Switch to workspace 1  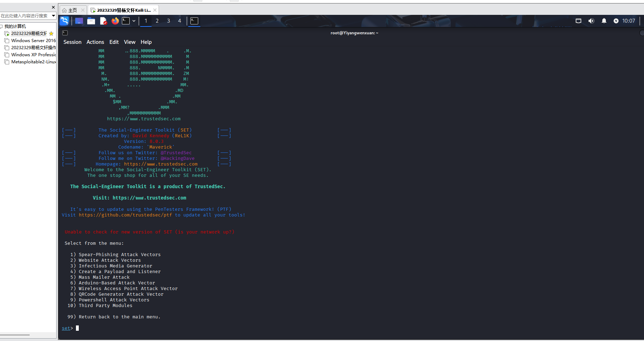click(146, 21)
